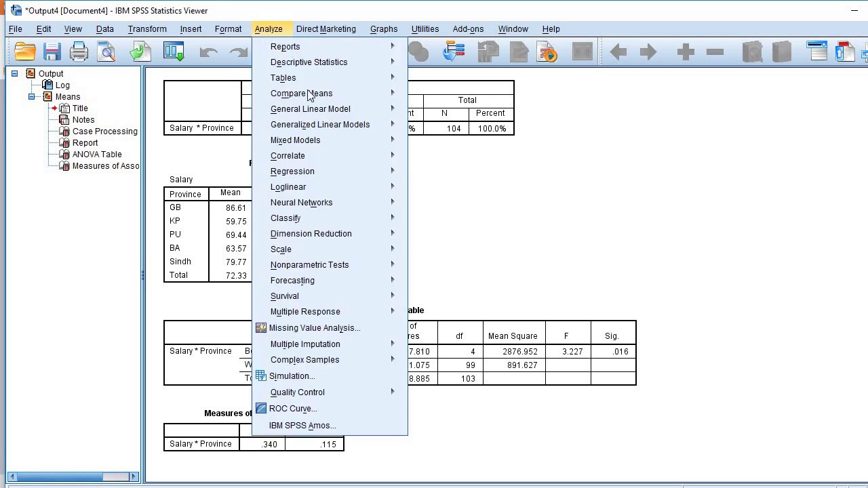Expand the Descriptive Statistics submenu arrow

(x=393, y=62)
